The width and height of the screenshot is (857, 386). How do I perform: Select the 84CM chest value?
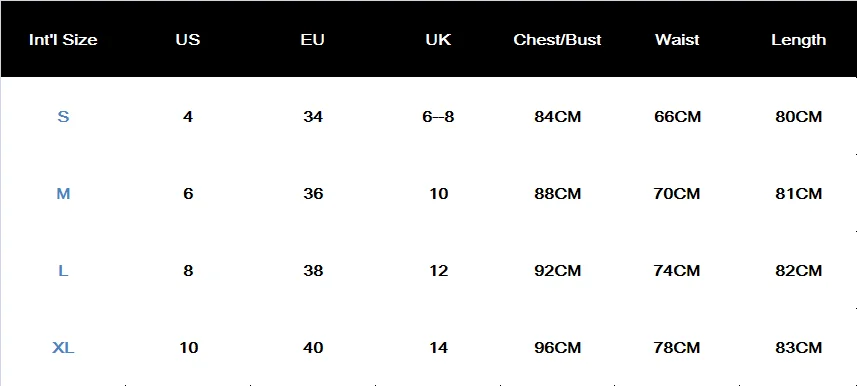557,116
